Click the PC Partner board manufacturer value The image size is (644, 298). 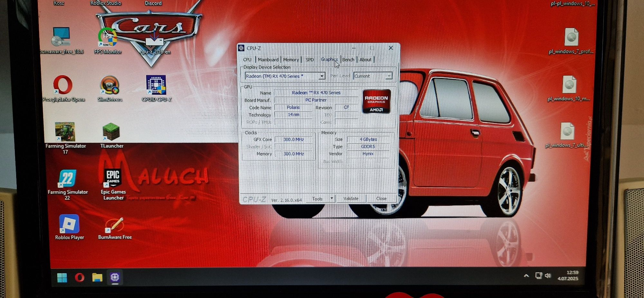tap(316, 100)
